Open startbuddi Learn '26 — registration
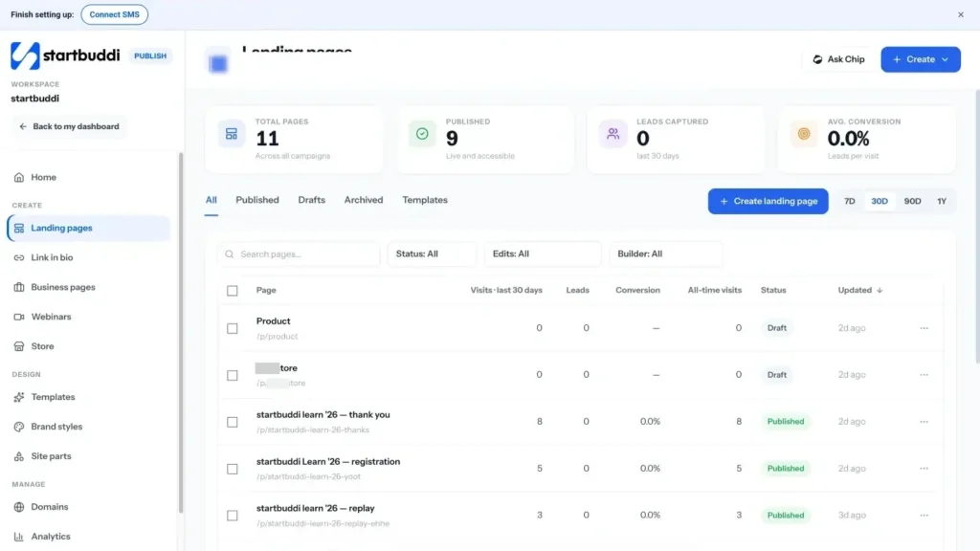The image size is (980, 551). [328, 462]
